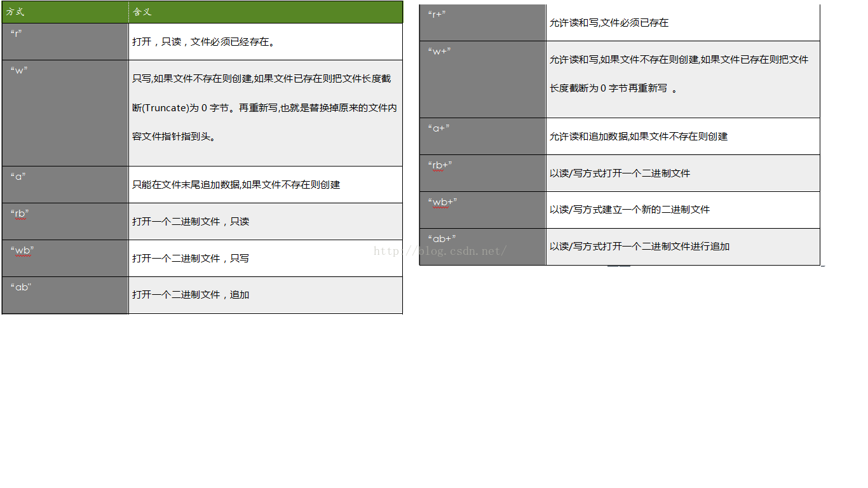Image resolution: width=868 pixels, height=488 pixels.
Task: Click the 含义 column header
Action: click(266, 12)
